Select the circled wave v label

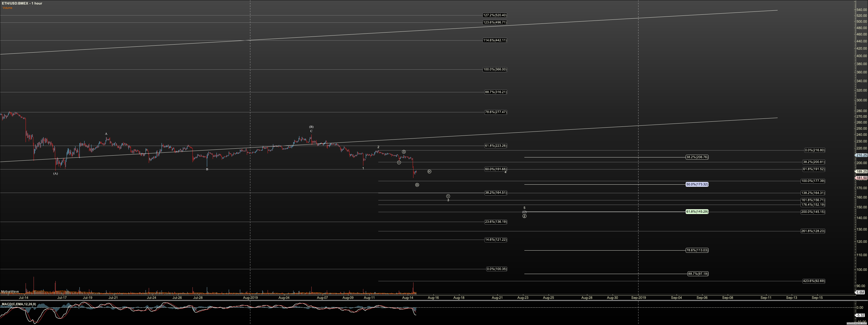[448, 196]
